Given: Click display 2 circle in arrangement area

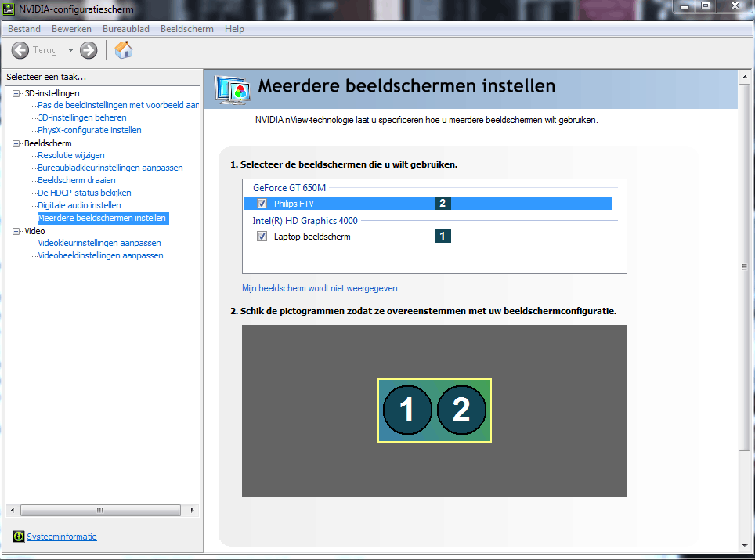Looking at the screenshot, I should tap(461, 410).
